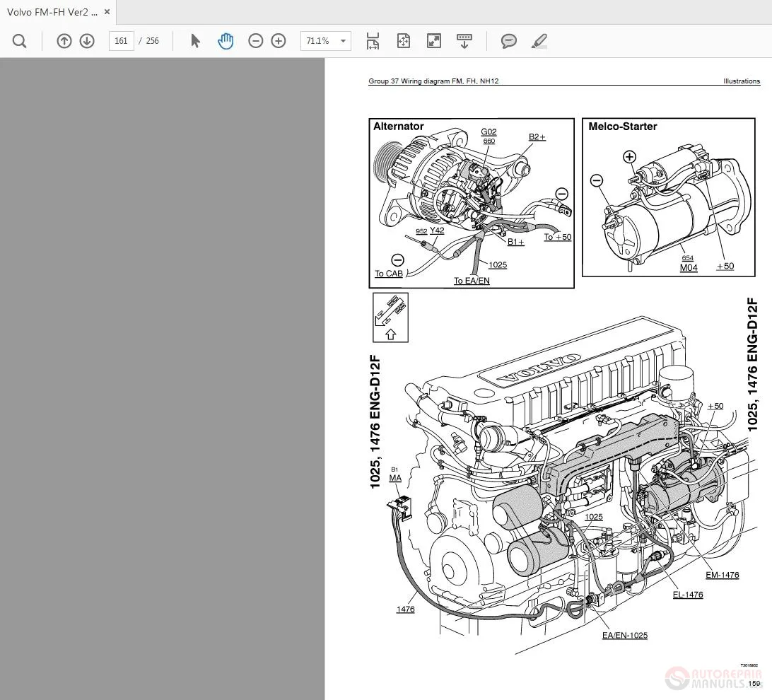Select the arrow selection tool
The width and height of the screenshot is (772, 700).
pos(195,41)
